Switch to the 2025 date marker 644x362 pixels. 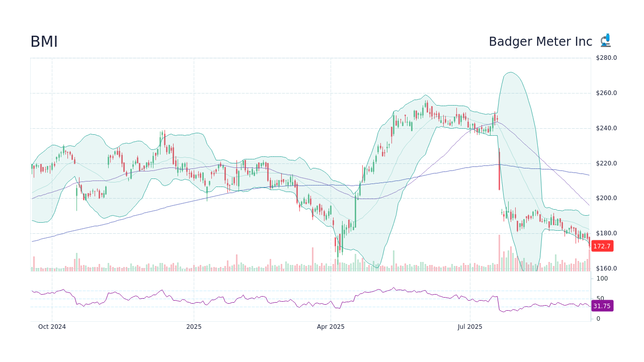[193, 326]
